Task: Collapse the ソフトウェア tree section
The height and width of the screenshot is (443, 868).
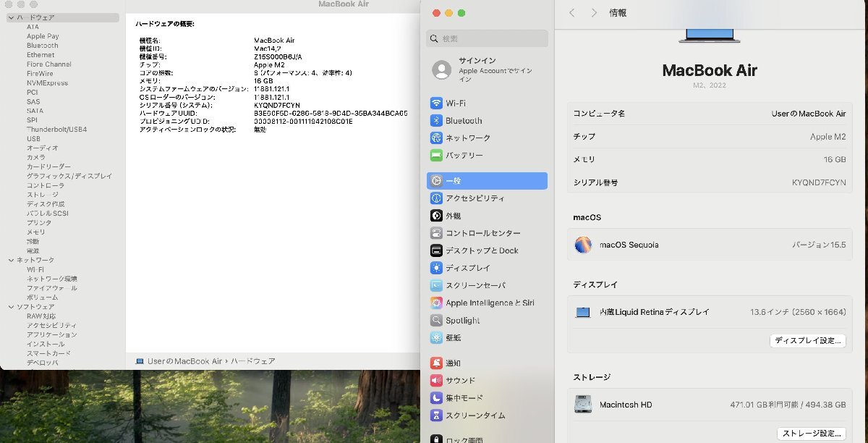Action: pos(11,307)
